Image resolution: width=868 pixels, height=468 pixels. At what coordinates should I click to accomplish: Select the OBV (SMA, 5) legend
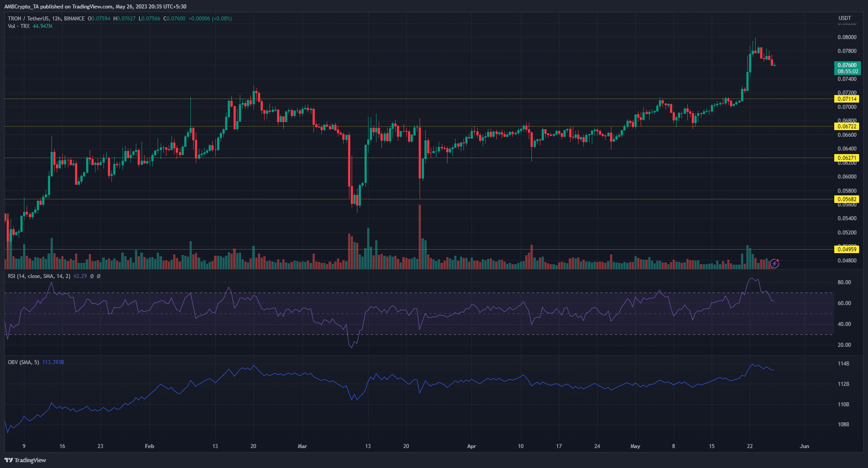[24, 362]
